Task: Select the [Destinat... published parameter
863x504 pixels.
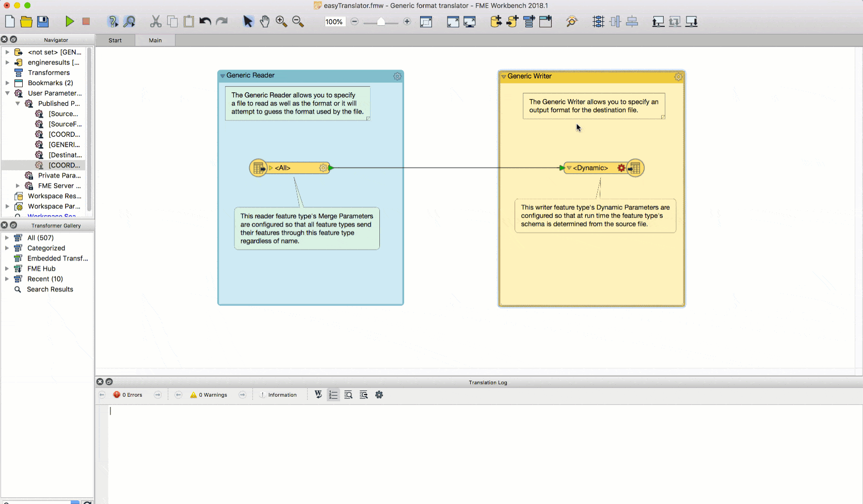Action: [x=65, y=155]
